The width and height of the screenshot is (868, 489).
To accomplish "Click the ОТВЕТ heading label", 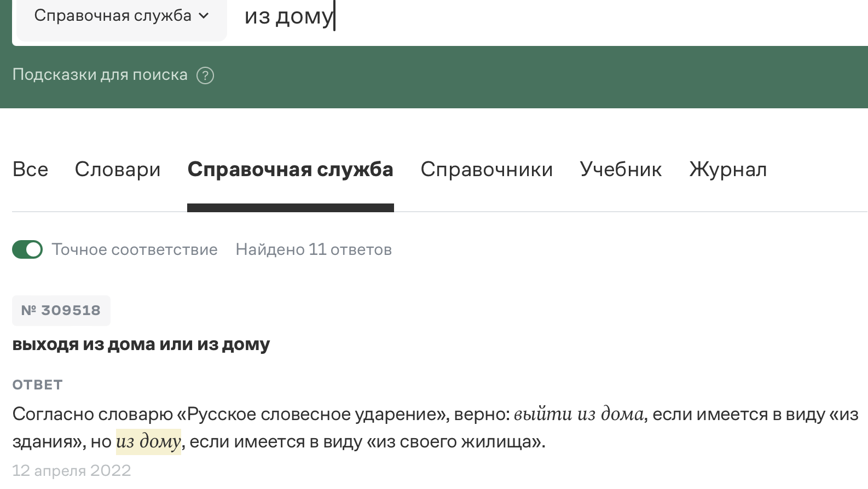I will 37,385.
